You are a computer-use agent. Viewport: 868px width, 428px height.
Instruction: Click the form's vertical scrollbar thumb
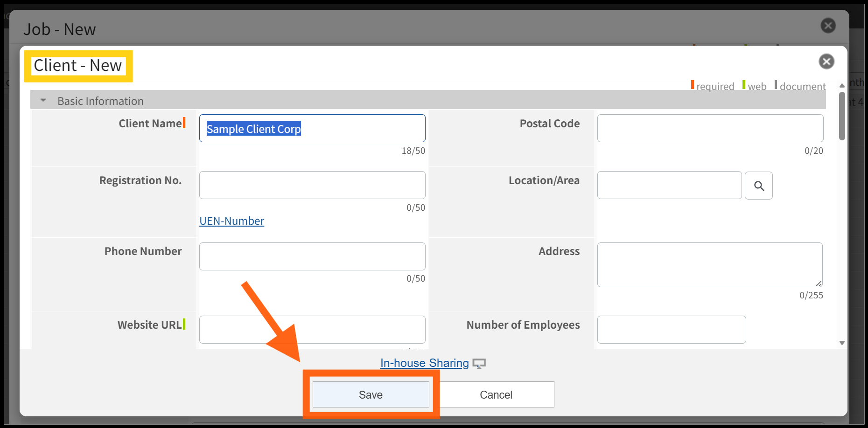(x=842, y=117)
